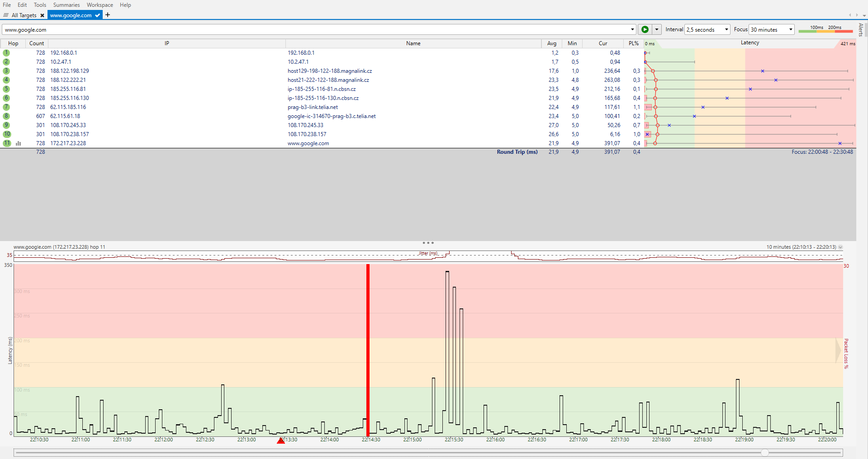Click the latency color scale legend

pos(825,29)
